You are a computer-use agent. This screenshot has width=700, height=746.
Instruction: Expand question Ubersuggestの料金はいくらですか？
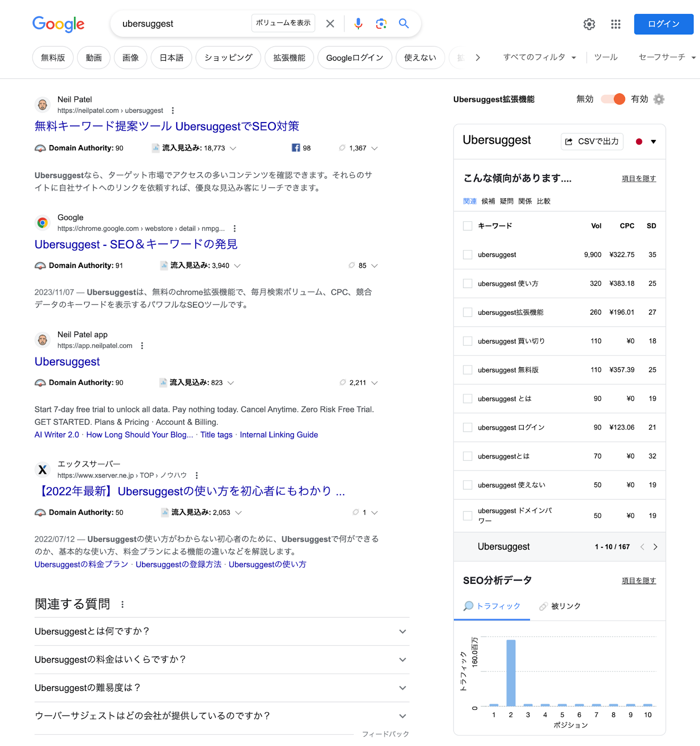click(x=222, y=660)
